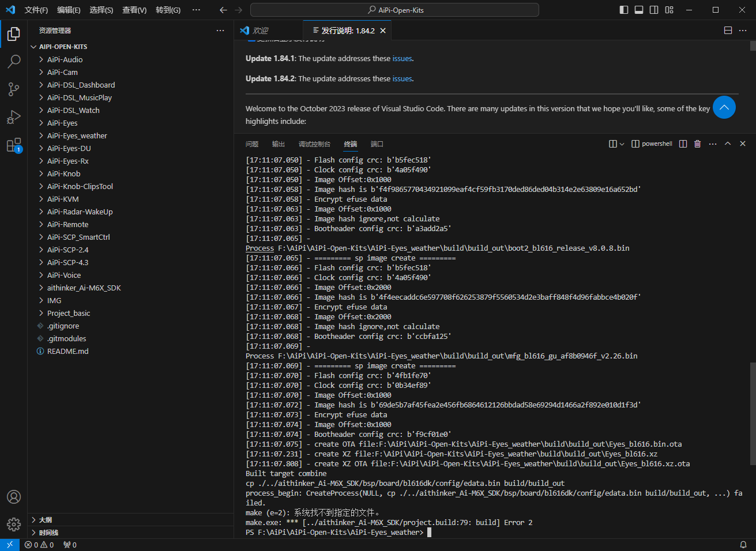756x551 pixels.
Task: Expand the 时间线 timeline section
Action: [x=131, y=533]
